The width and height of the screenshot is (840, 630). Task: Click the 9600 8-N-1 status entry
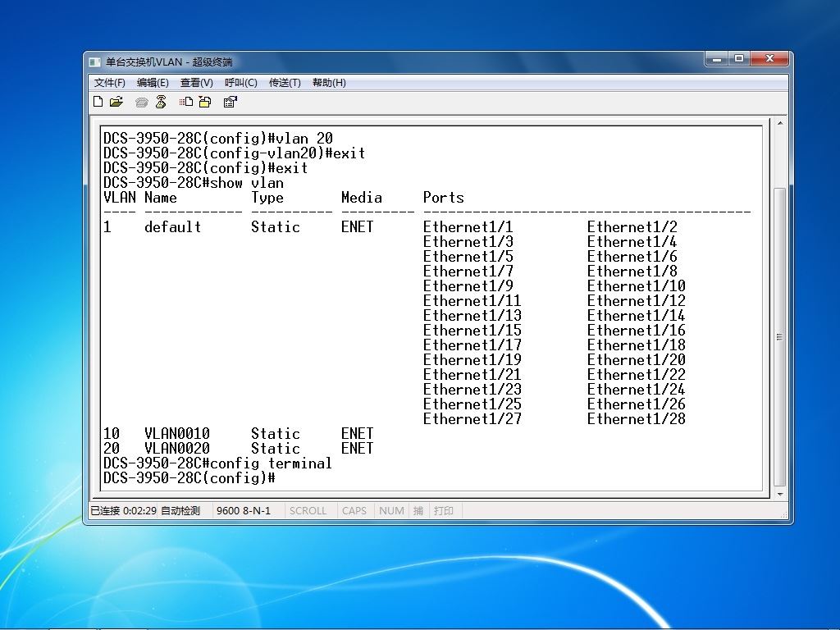click(x=244, y=511)
